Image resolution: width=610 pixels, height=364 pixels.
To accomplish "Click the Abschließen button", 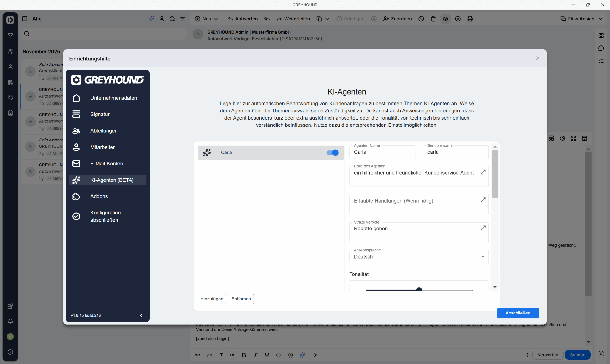I will pos(518,313).
